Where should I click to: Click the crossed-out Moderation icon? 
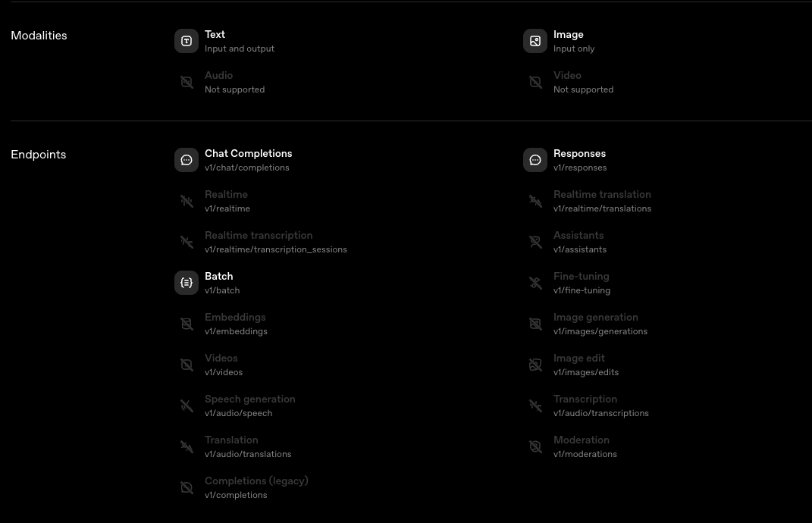[535, 446]
